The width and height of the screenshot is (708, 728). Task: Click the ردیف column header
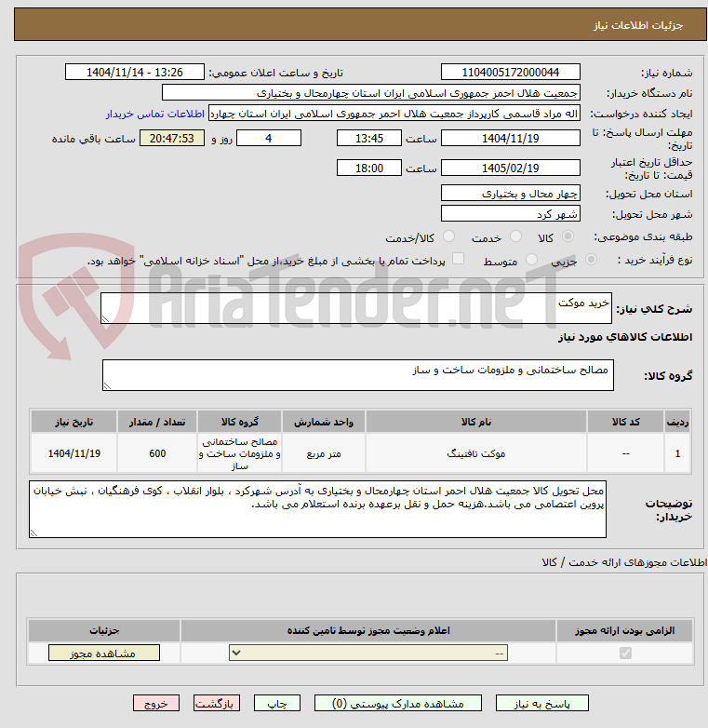click(x=677, y=422)
